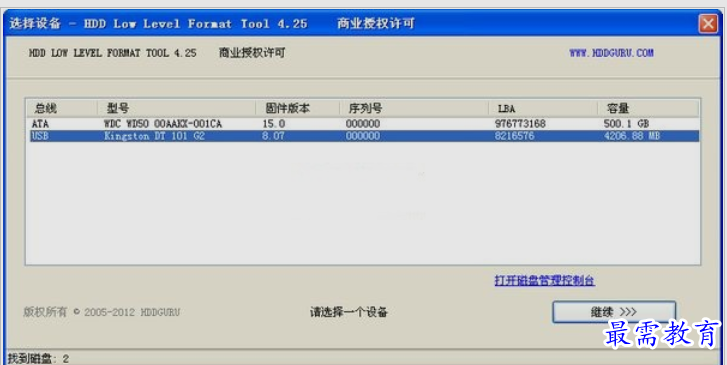Open the 打开磁盘管理控制台 link
The image size is (727, 365).
544,281
